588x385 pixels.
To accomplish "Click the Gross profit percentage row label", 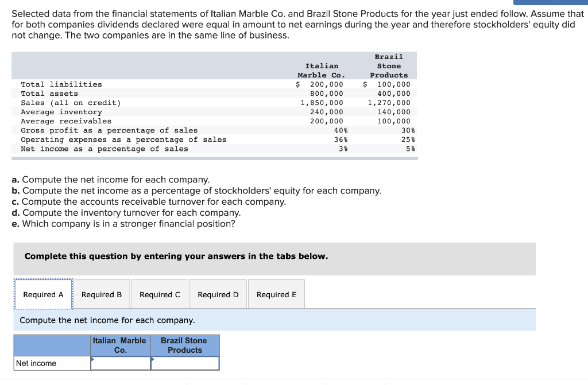I will (x=109, y=130).
